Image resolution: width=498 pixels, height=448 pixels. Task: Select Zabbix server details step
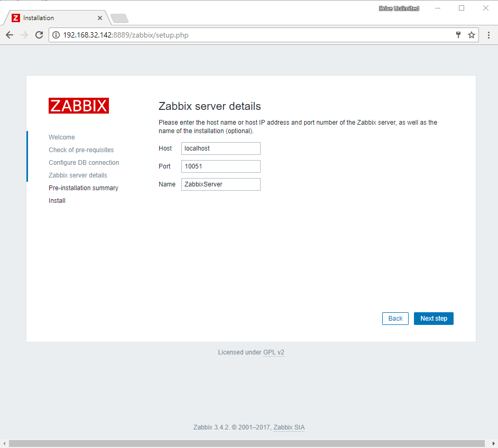(x=78, y=175)
